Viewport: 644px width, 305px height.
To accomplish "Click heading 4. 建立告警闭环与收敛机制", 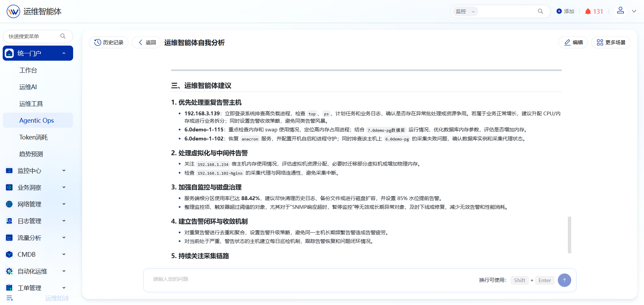I will click(209, 221).
